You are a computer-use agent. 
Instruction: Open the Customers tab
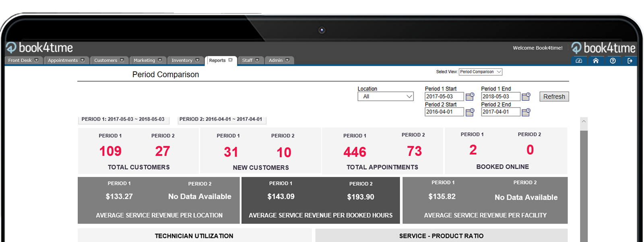(x=109, y=60)
